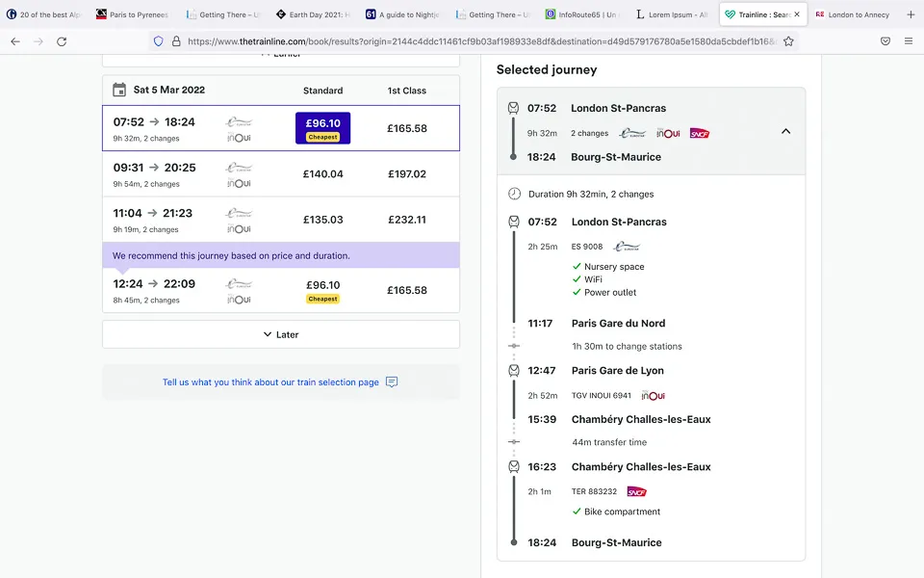This screenshot has width=924, height=578.
Task: Click inOui logo beside TGV INOUI 6941
Action: point(654,396)
